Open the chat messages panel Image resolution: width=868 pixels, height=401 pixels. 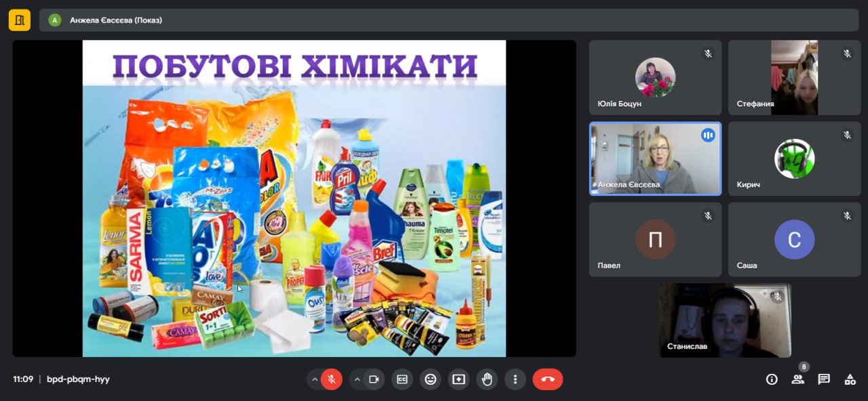[x=824, y=379]
